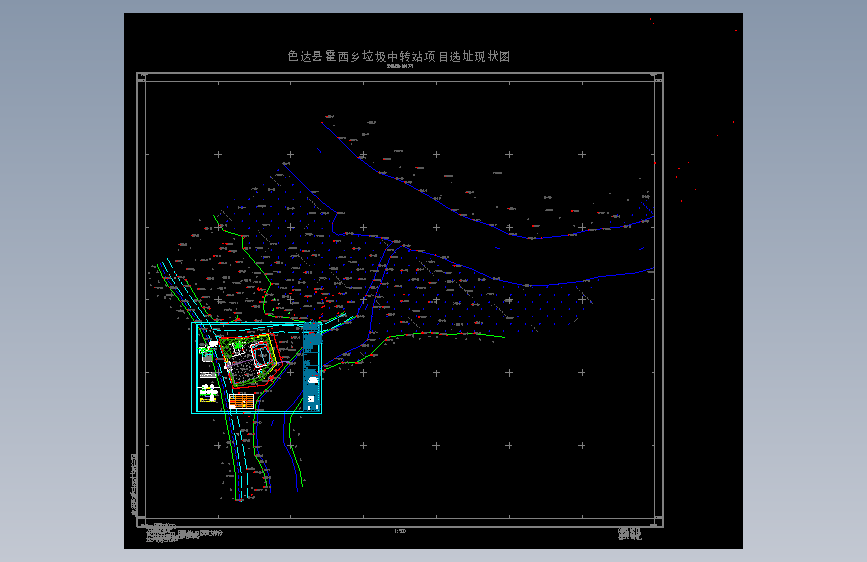Click the 1:500 scale label below the frame

pos(400,531)
